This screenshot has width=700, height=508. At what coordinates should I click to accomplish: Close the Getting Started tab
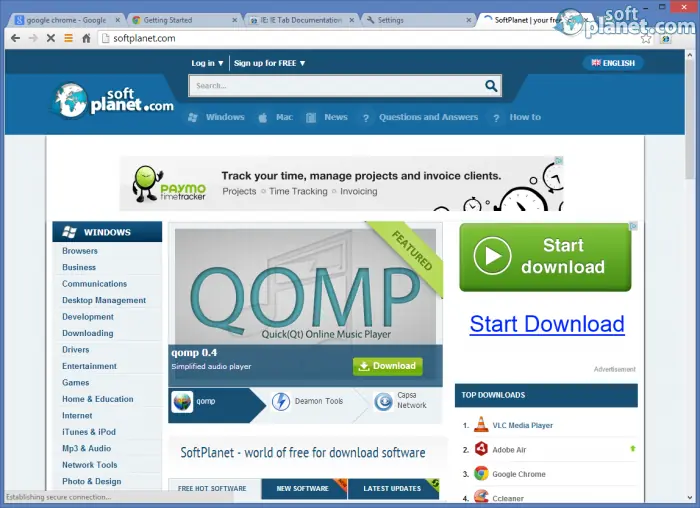234,20
